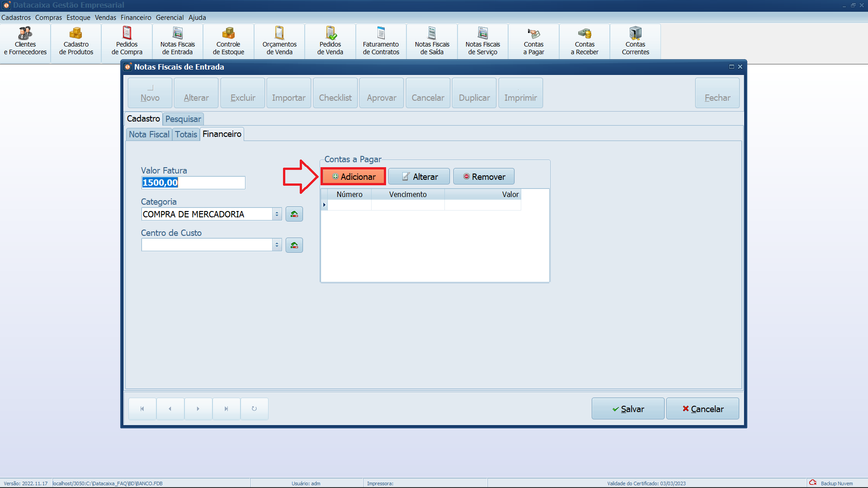Switch to the Pesquisar tab
Viewport: 868px width, 488px height.
tap(183, 119)
